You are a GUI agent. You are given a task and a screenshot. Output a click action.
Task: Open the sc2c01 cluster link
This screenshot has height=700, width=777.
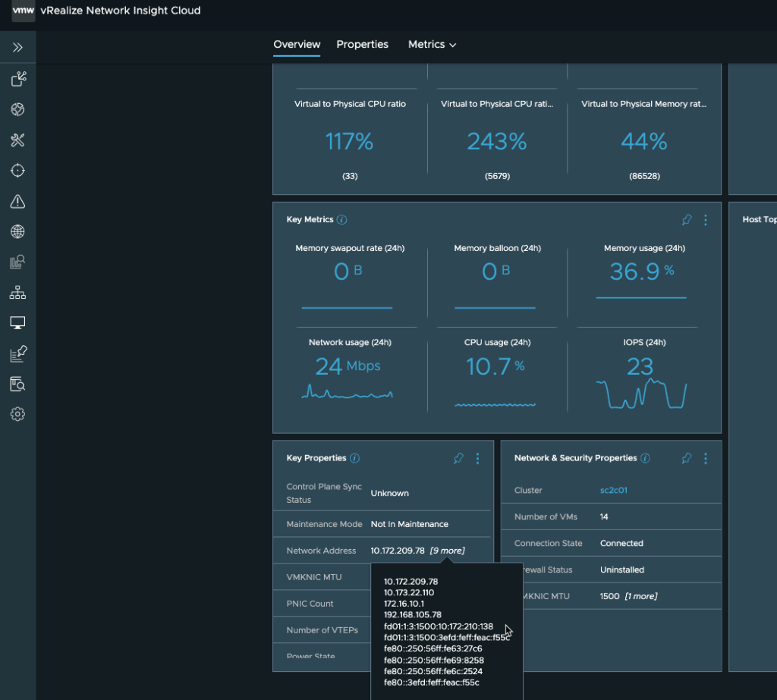[613, 490]
